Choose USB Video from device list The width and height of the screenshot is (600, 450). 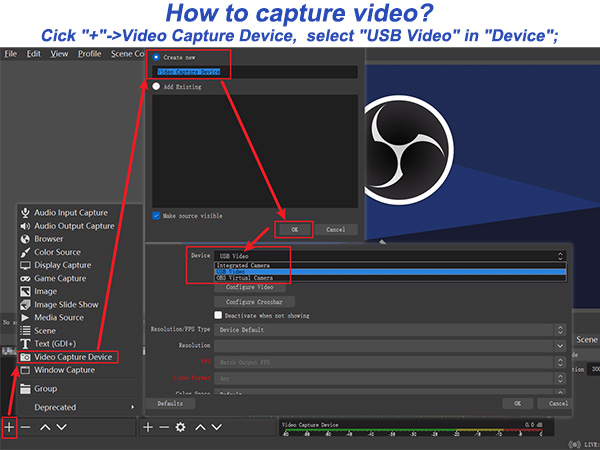click(x=390, y=272)
